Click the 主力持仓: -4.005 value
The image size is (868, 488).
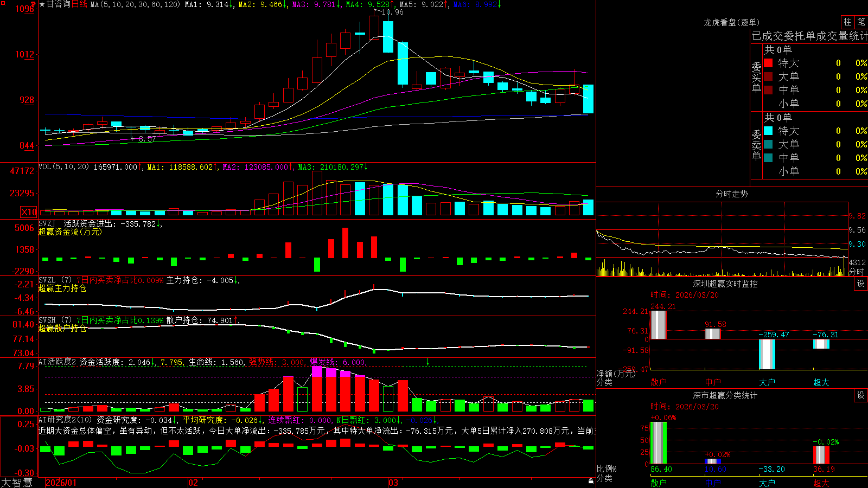tap(200, 280)
